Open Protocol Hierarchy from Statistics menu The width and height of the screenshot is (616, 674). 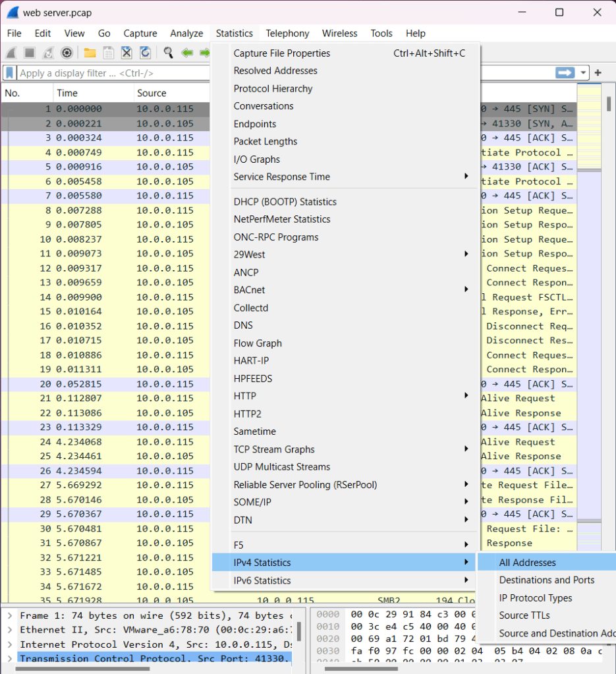(273, 88)
